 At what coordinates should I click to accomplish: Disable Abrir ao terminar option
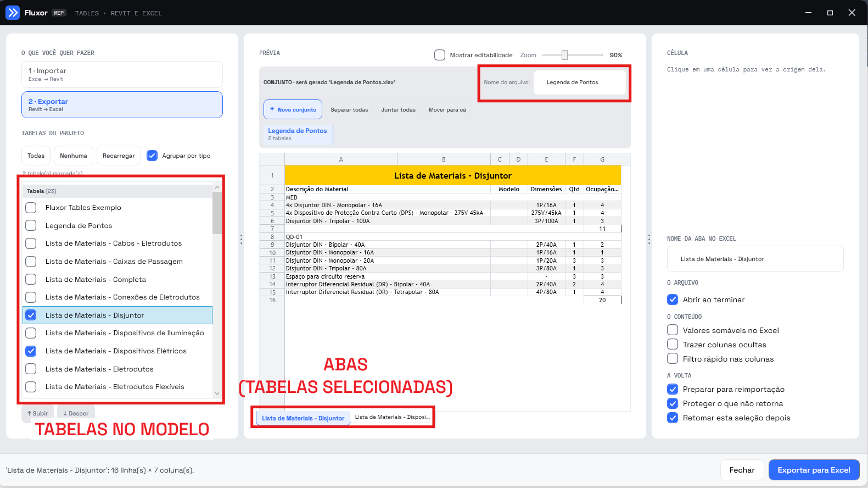point(673,300)
